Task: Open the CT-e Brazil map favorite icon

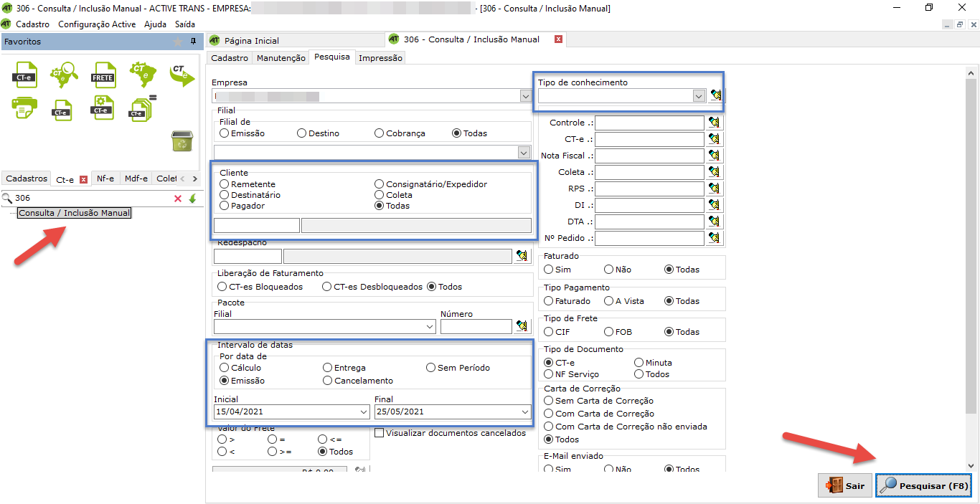Action: click(143, 75)
